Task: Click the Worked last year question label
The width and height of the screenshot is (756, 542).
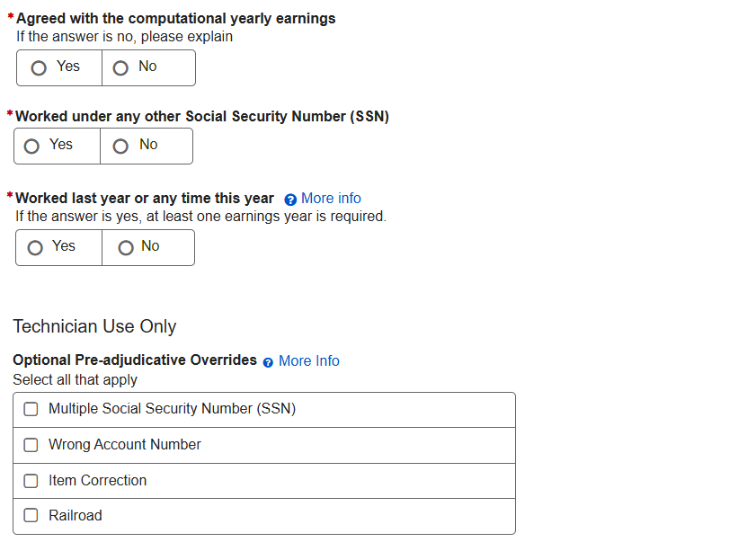Action: tap(145, 198)
